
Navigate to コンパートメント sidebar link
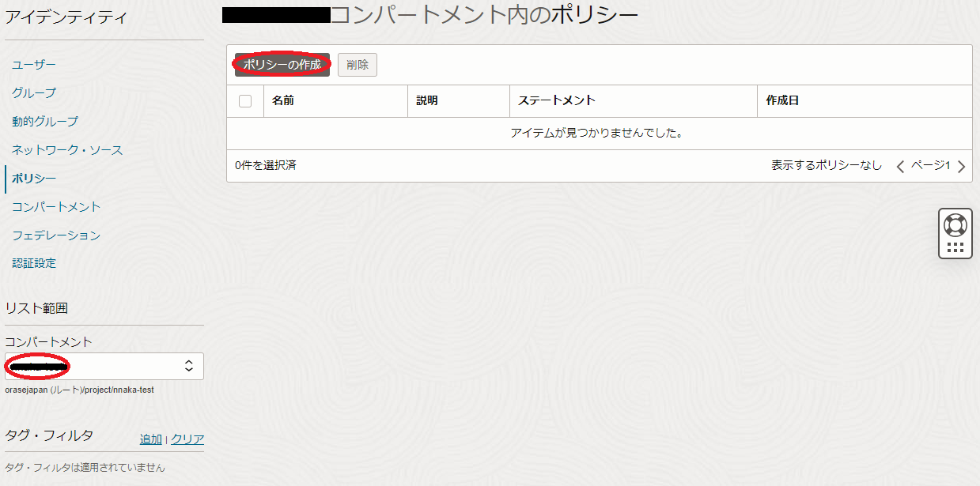(56, 206)
